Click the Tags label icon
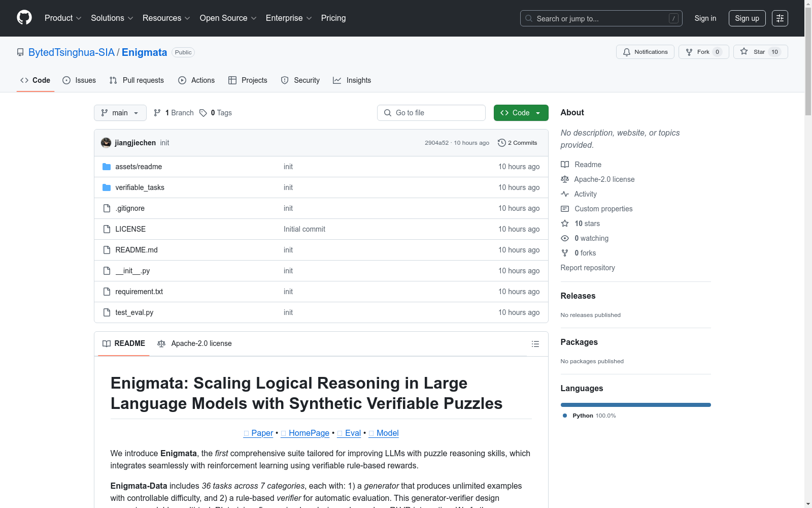The height and width of the screenshot is (508, 812). point(203,113)
